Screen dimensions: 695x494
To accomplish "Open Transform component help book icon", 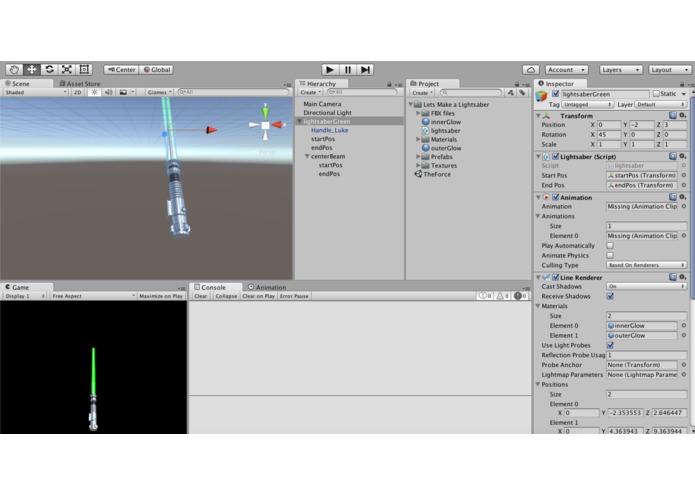I will 673,116.
